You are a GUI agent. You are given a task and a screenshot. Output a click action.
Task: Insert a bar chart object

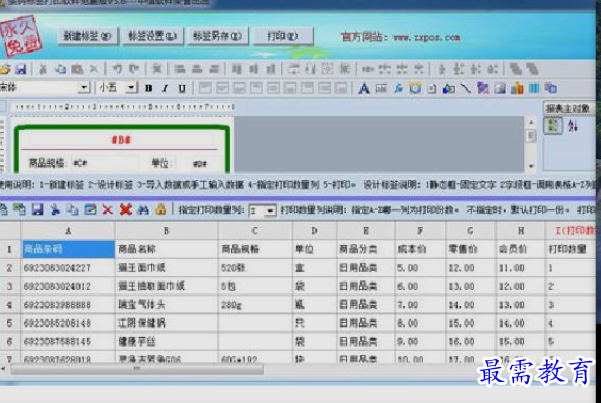517,89
